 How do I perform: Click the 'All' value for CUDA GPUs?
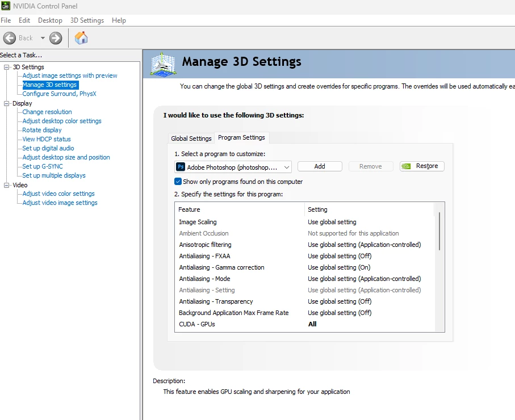(312, 324)
